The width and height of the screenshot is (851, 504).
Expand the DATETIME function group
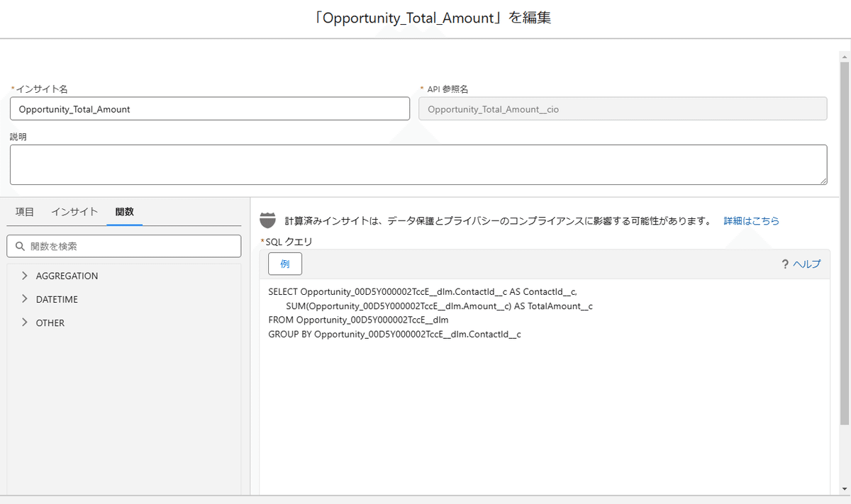(x=25, y=299)
